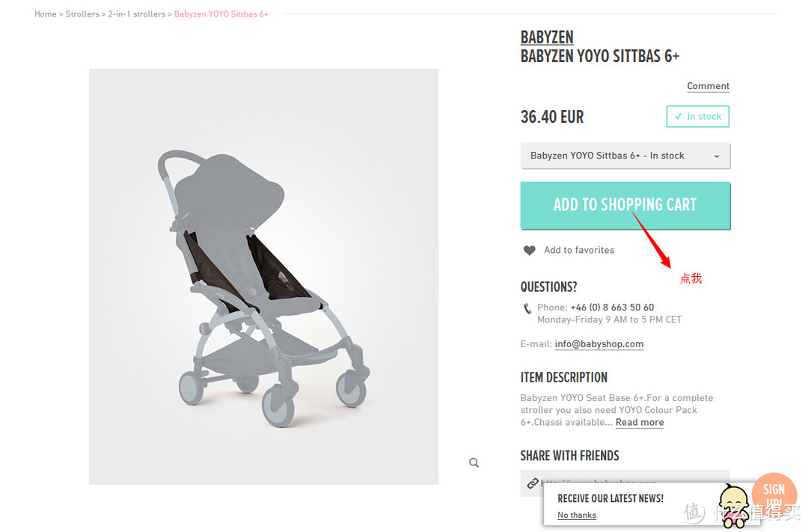Click the magnifier zoom icon on image
This screenshot has height=532, width=808.
(474, 463)
